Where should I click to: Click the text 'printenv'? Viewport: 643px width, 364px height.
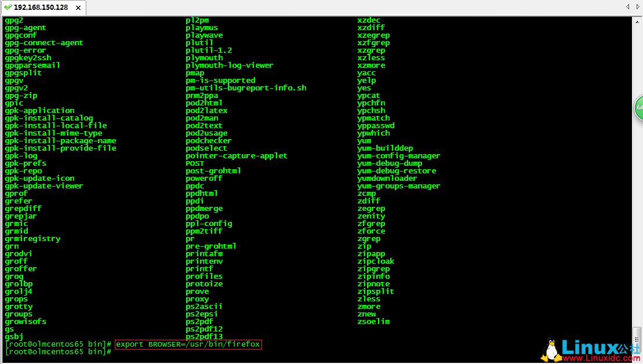click(x=204, y=261)
